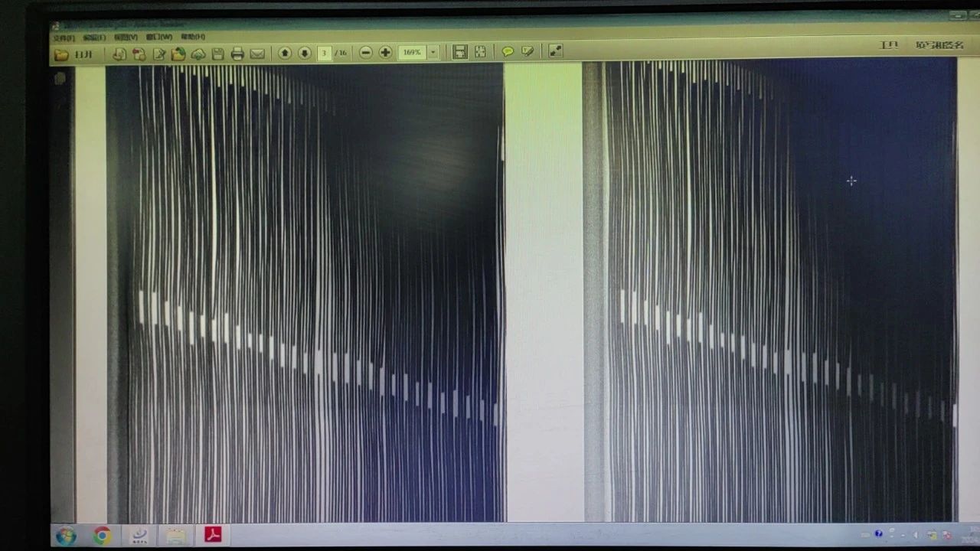Toggle fit-width scrolling page view
Screen dimensions: 980x551
(460, 52)
